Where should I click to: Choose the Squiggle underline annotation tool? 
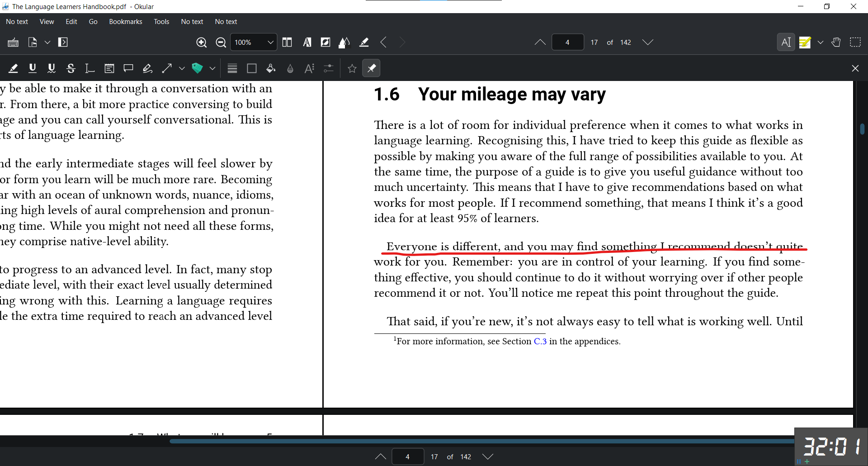(x=52, y=68)
